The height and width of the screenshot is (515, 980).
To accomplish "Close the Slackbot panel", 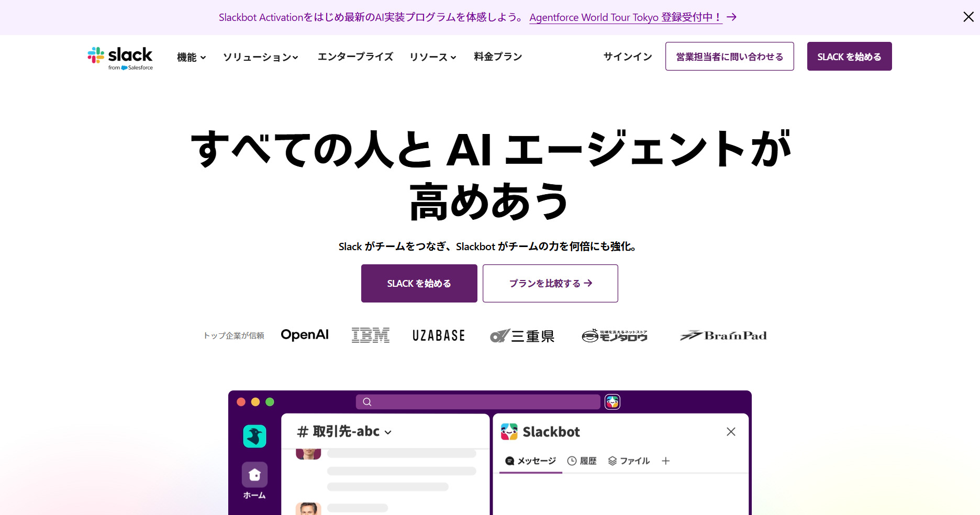I will tap(731, 432).
